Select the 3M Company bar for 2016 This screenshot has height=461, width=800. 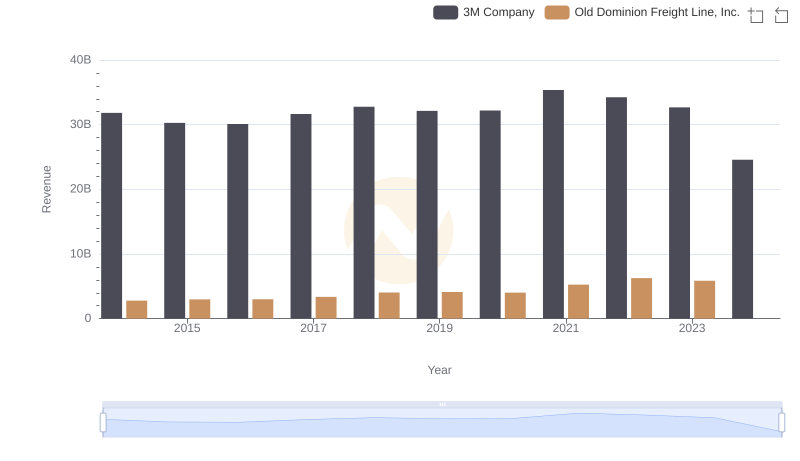pyautogui.click(x=238, y=221)
